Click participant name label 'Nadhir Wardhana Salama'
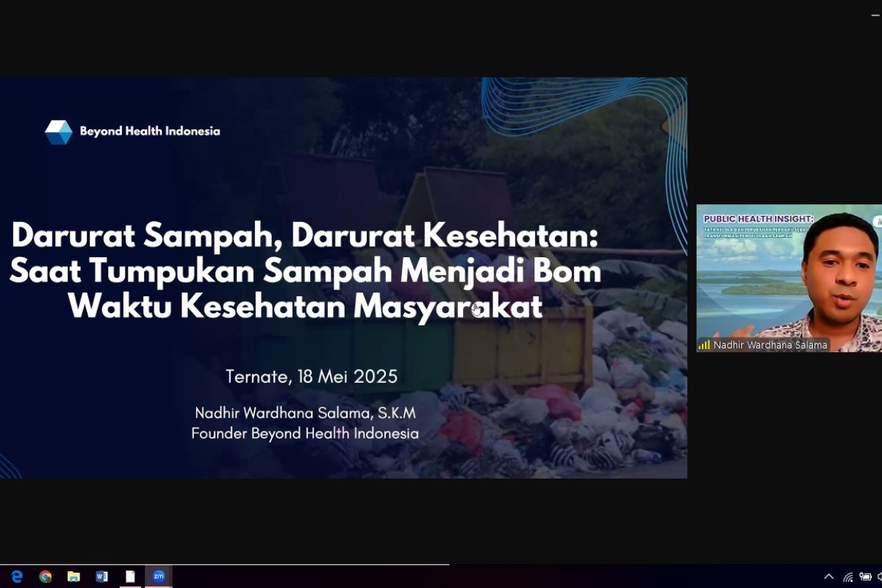This screenshot has height=588, width=882. click(x=770, y=345)
